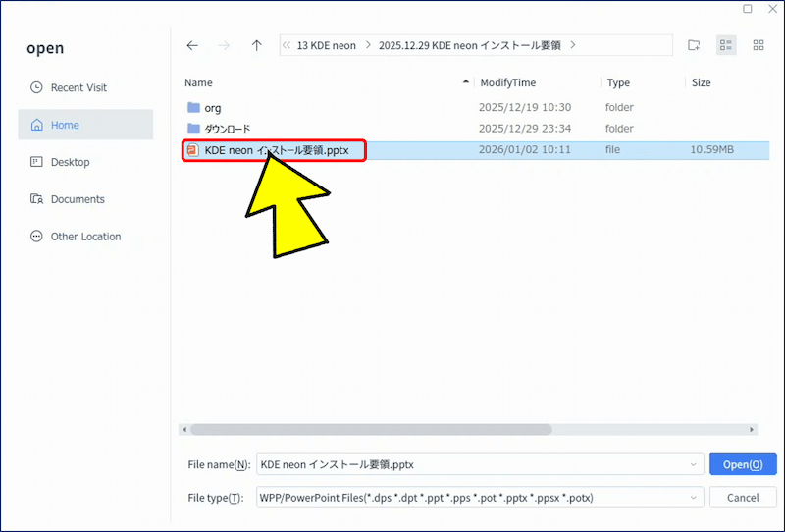This screenshot has width=785, height=532.
Task: Click the Open(O) button
Action: [x=743, y=464]
